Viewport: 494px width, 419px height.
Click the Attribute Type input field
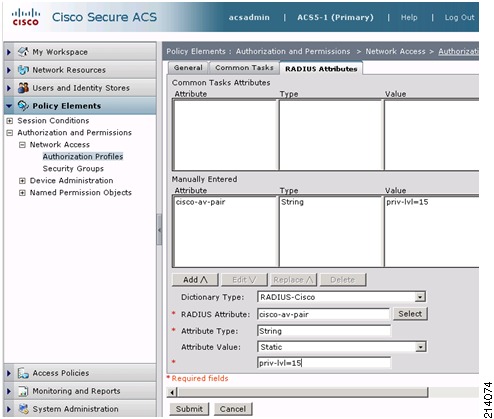coord(324,331)
